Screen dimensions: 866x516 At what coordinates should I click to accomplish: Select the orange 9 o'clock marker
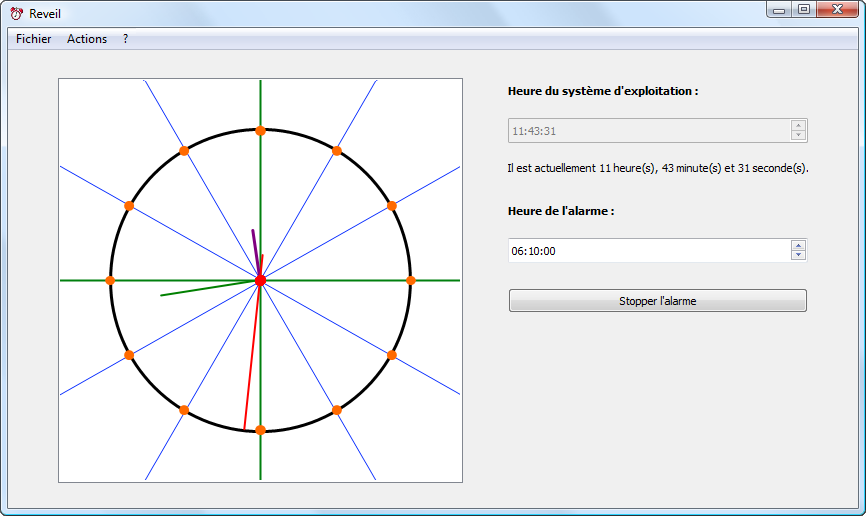pyautogui.click(x=110, y=281)
